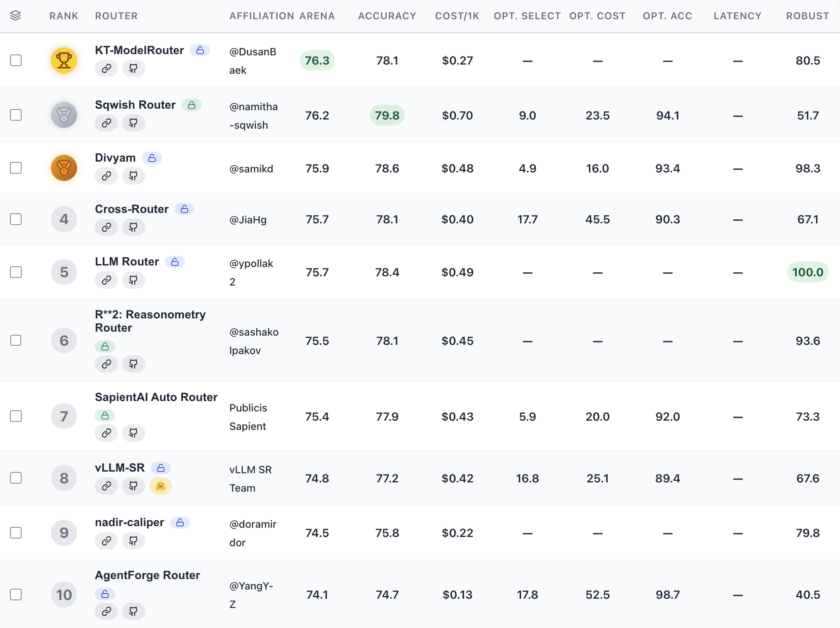Click the blue open-lock badge beside KT-ModelRouter

pos(200,51)
